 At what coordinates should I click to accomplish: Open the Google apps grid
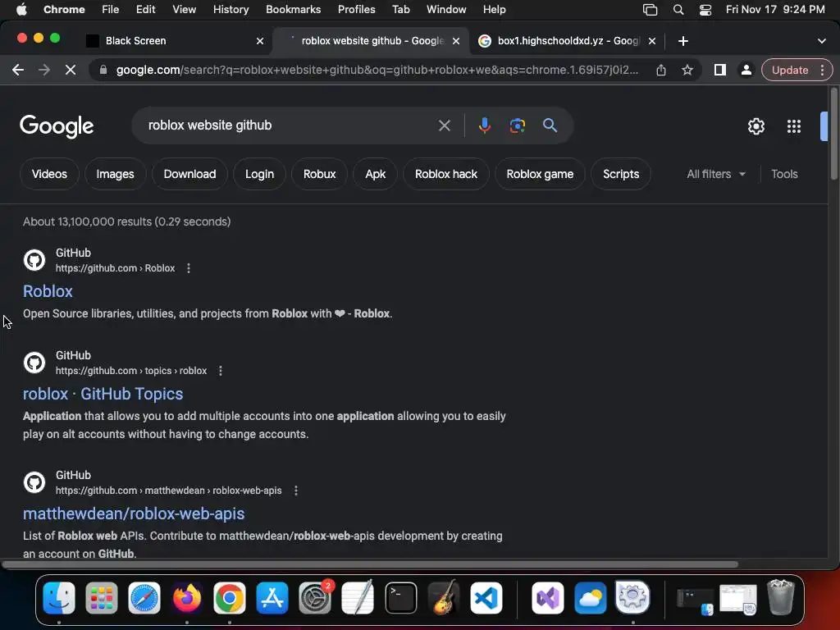click(x=794, y=126)
